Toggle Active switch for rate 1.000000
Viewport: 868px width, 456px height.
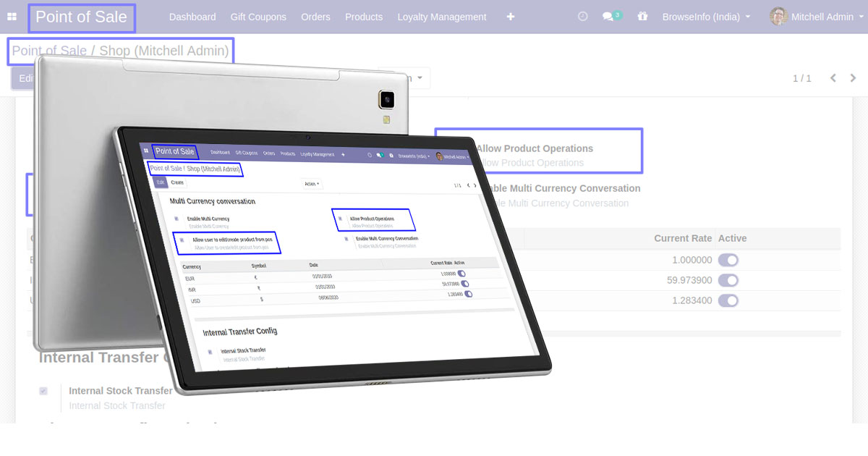point(728,260)
